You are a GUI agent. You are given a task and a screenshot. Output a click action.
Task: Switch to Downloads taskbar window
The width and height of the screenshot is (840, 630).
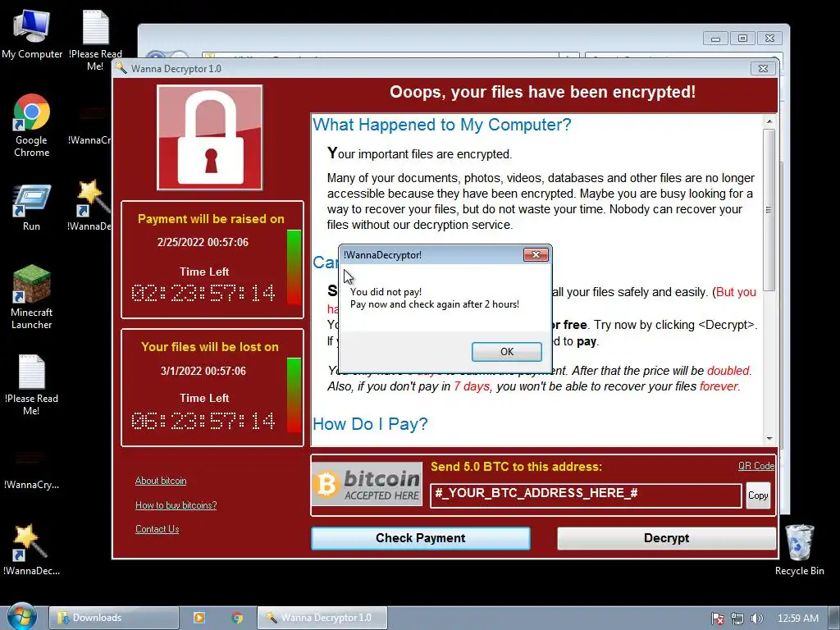click(x=113, y=618)
